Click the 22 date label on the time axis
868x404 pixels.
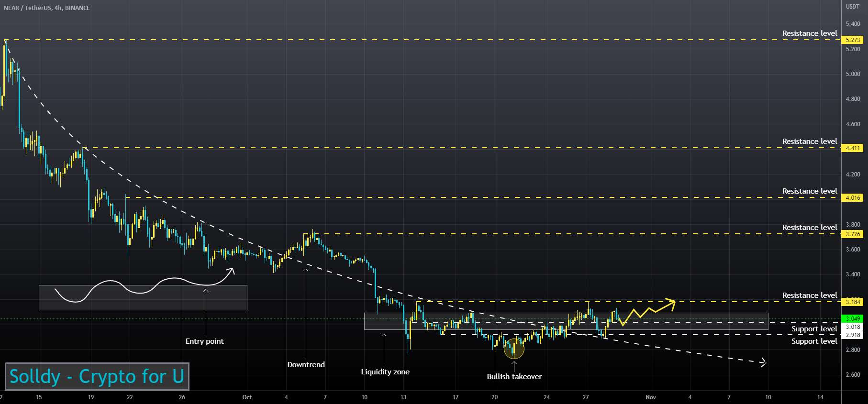click(x=130, y=397)
